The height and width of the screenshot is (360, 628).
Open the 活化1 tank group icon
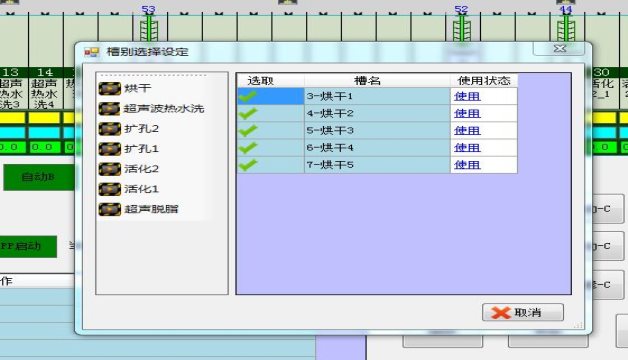pos(109,189)
